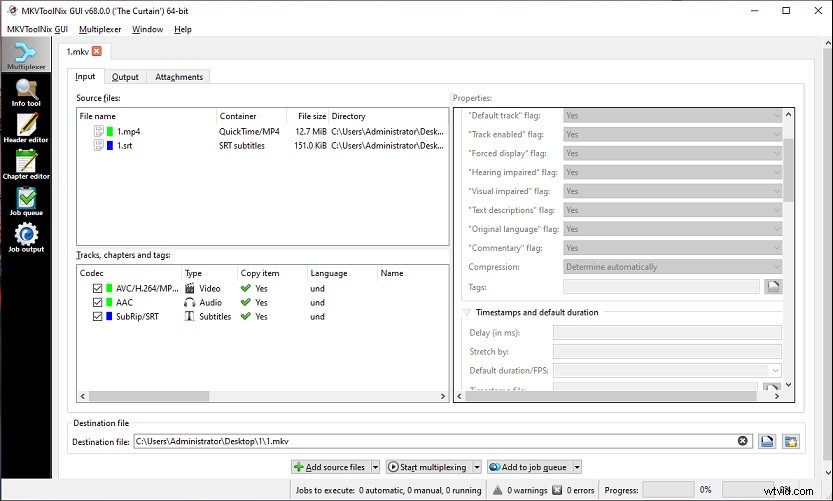Switch to the Attachments tab

click(x=178, y=77)
